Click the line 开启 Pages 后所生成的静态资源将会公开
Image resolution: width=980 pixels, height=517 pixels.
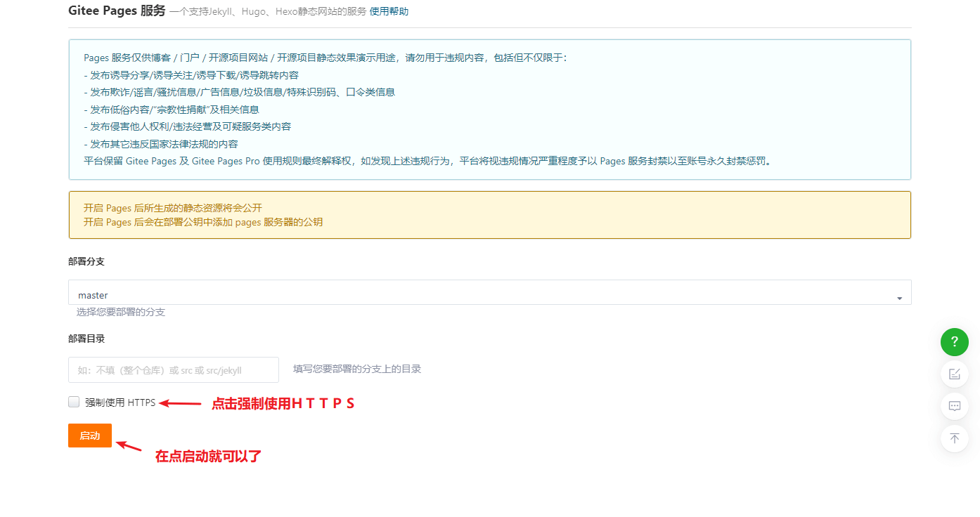coord(173,208)
